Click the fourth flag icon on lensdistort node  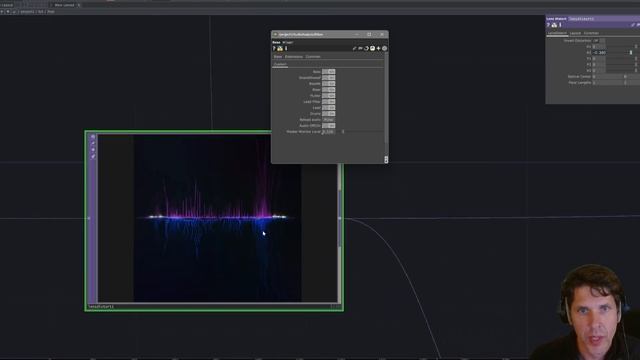tap(93, 156)
